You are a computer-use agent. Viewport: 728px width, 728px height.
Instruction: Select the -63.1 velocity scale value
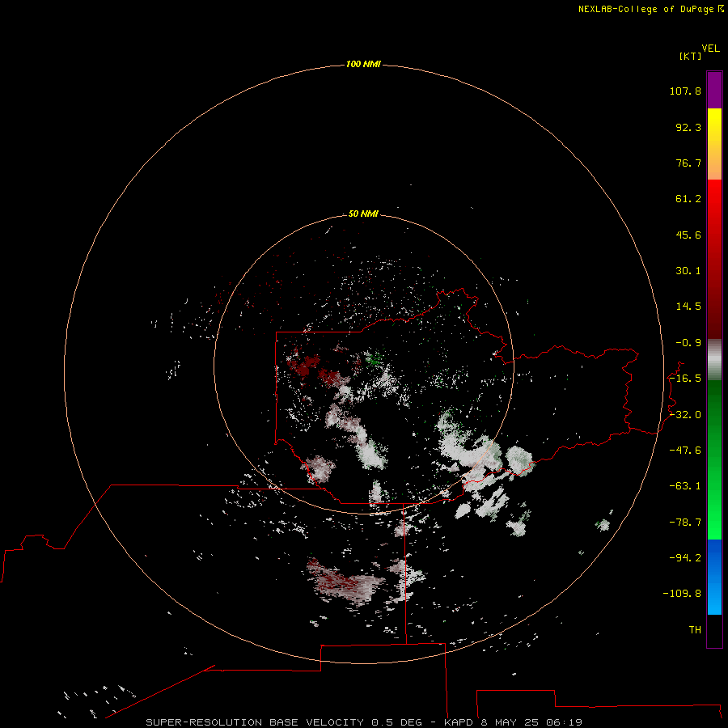685,486
